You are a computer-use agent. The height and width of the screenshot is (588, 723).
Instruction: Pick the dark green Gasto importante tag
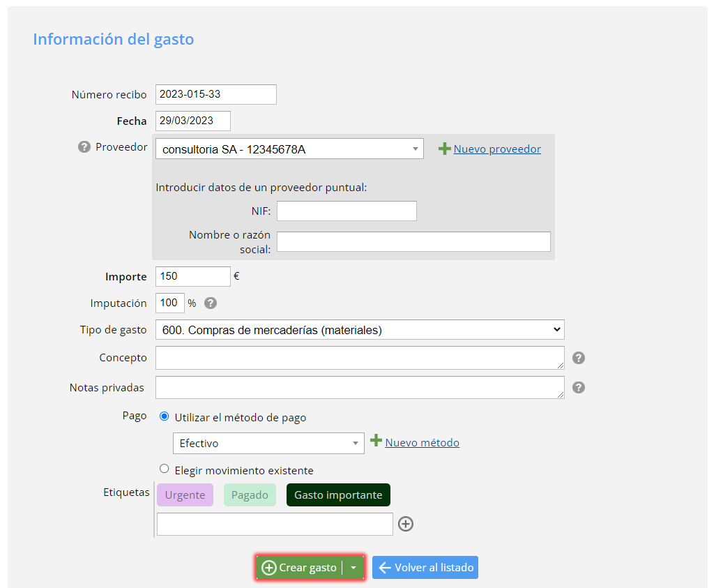[338, 495]
